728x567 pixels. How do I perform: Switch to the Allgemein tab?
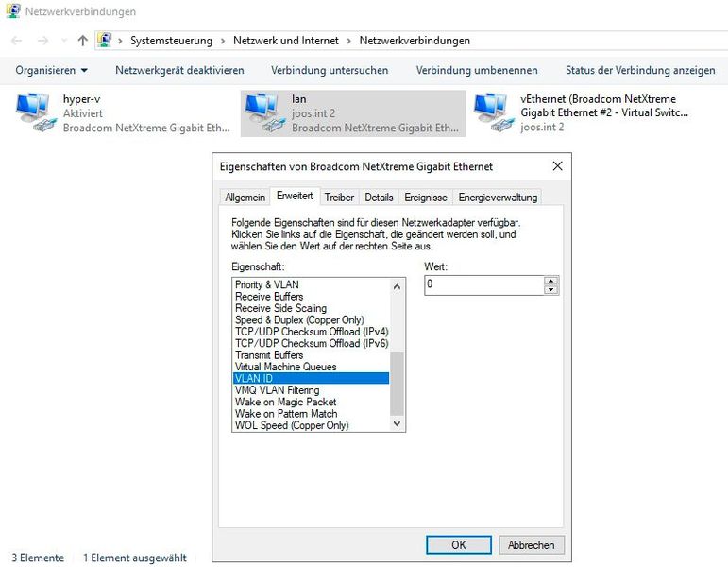[245, 198]
